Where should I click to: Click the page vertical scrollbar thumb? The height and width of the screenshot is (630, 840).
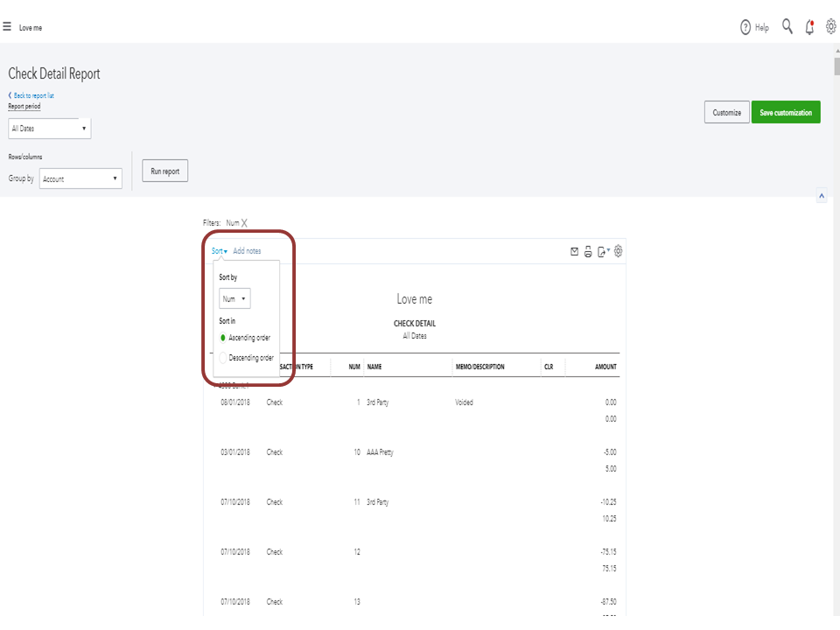pyautogui.click(x=836, y=67)
